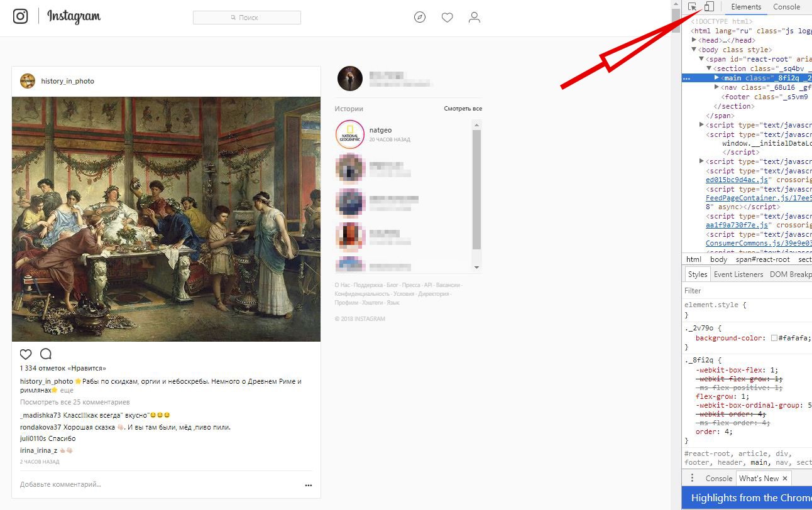
Task: Open the history_in_photo username in post header
Action: pos(68,81)
